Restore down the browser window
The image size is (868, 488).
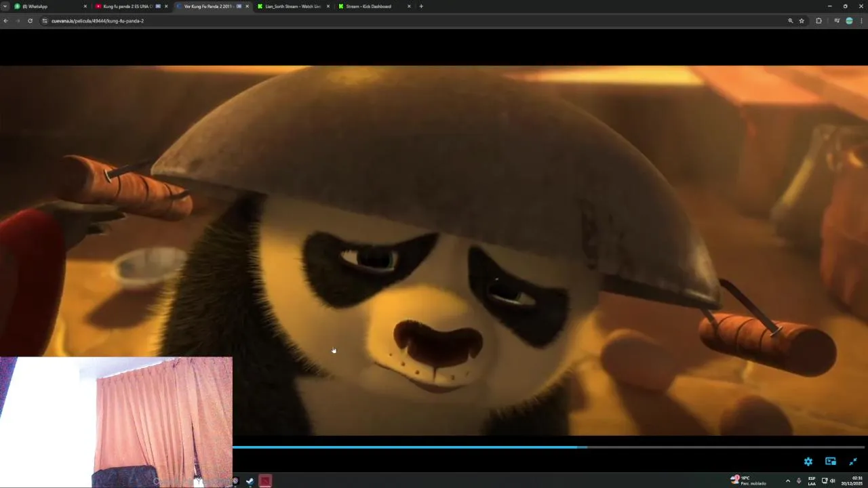pyautogui.click(x=845, y=6)
